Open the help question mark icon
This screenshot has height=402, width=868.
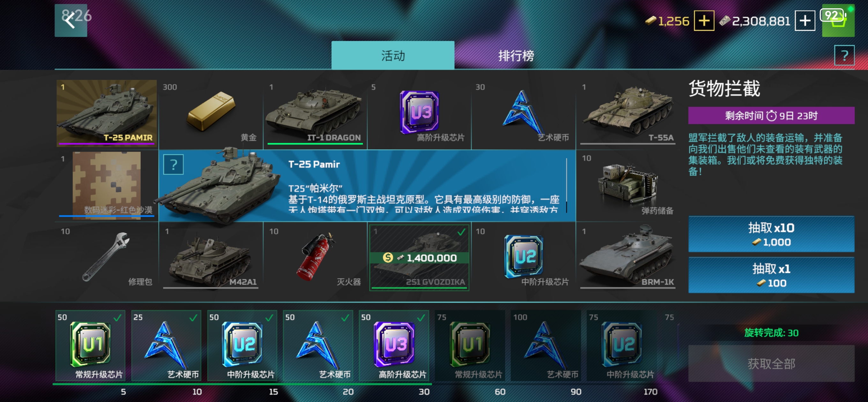[844, 56]
